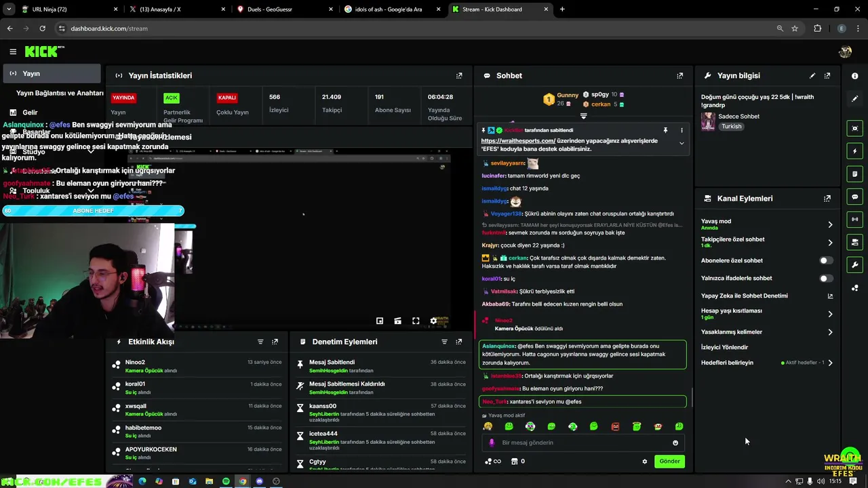Pop out the Etkinlik Akışı panel

275,342
